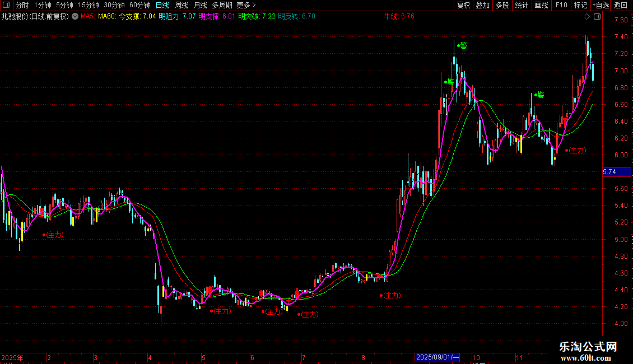Click the MA5 indicator label
This screenshot has height=364, width=633.
[87, 17]
